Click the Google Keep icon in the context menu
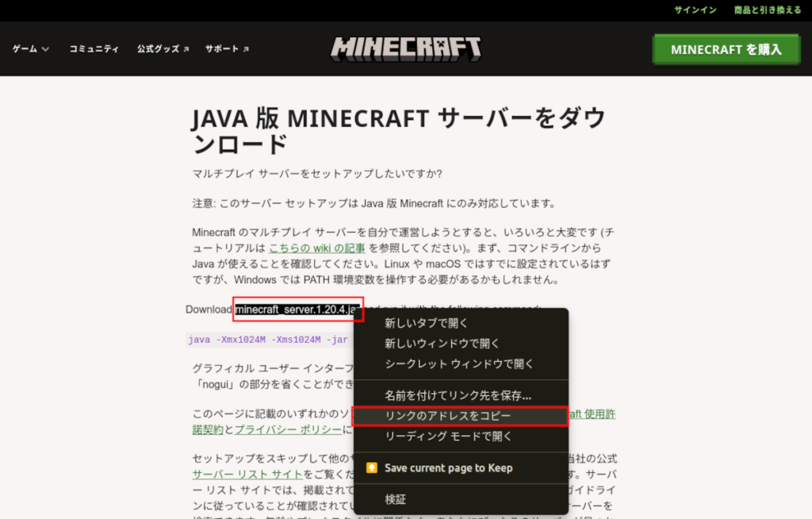Screen dimensions: 812x519 pos(373,467)
